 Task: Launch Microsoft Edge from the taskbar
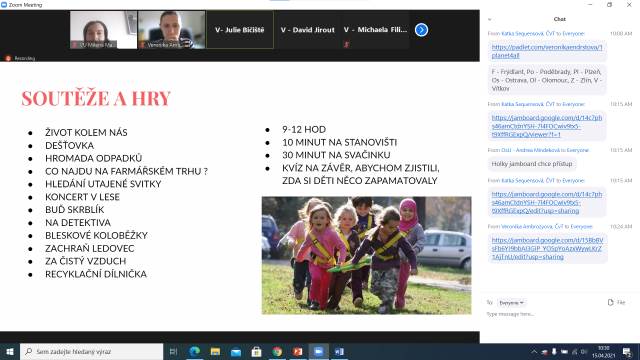[195, 351]
